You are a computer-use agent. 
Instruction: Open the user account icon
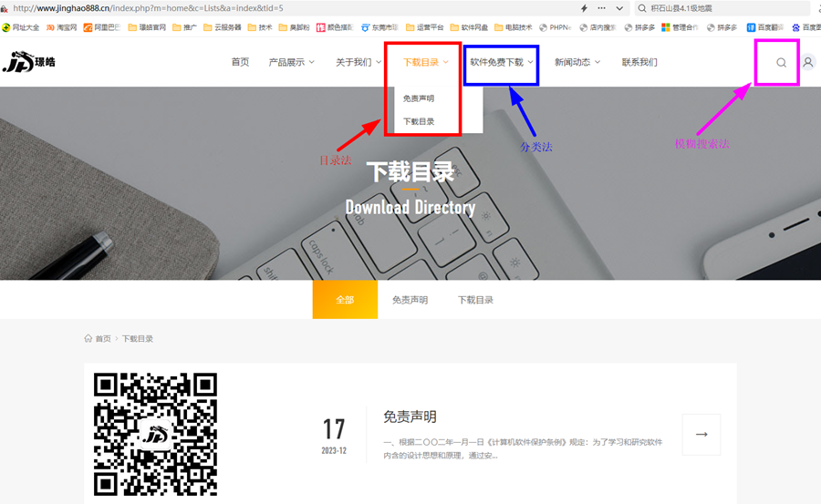(x=808, y=63)
